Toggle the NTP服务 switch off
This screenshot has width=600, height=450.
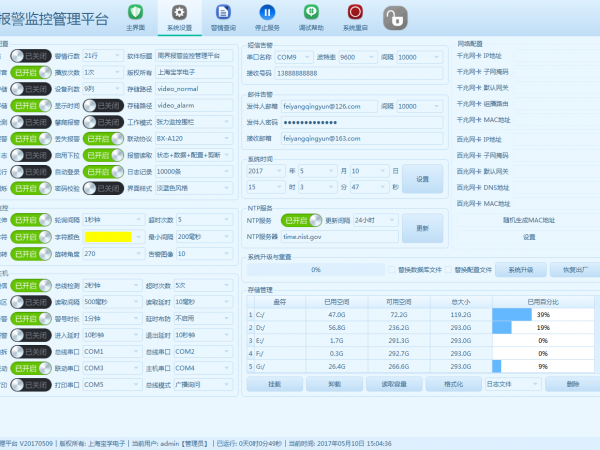click(301, 220)
